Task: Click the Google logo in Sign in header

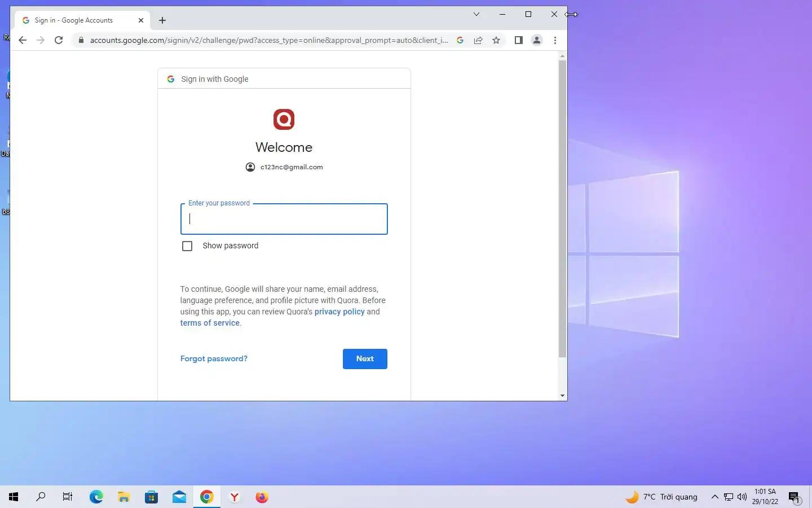Action: coord(171,79)
